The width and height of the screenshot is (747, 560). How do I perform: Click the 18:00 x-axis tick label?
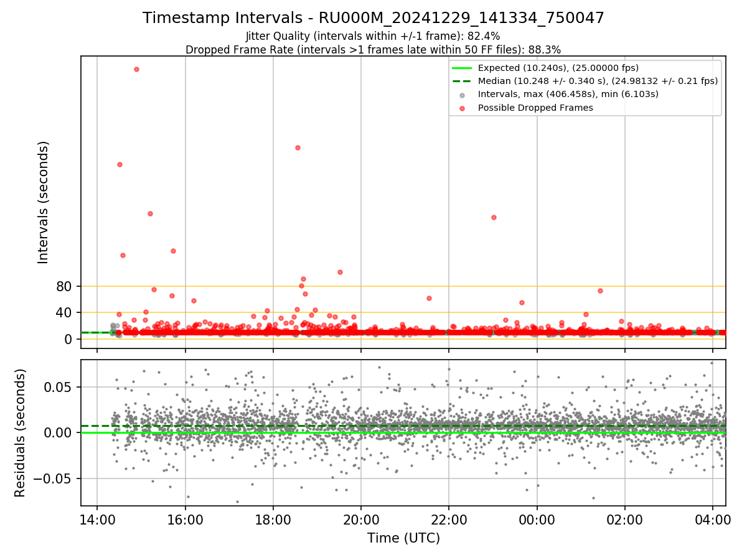(273, 520)
